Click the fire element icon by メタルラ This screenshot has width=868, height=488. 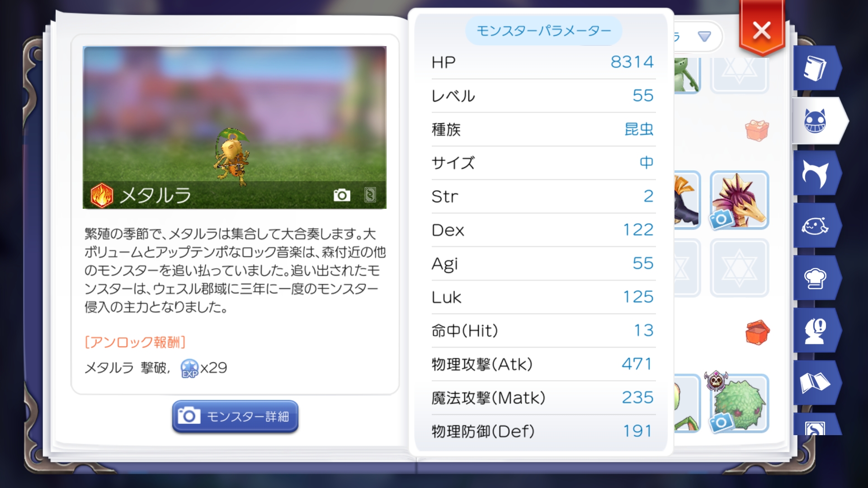click(102, 195)
